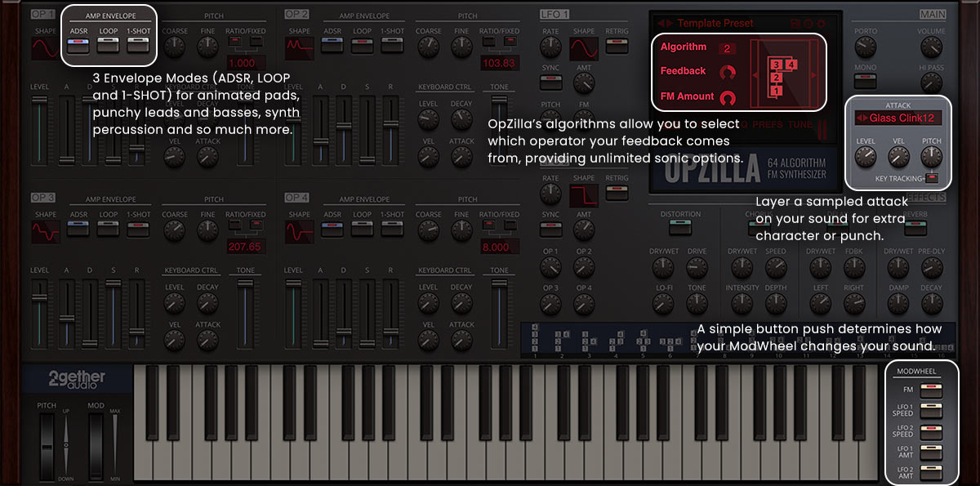Open the Glass Clink12 attack sample selector
Screen dimensions: 980x486
(x=899, y=119)
